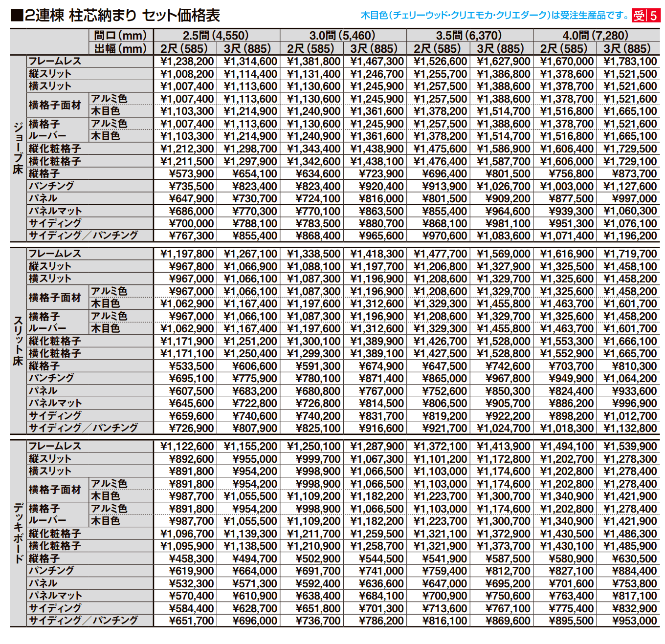Select the ¥953,000 bottom-right price cell

pyautogui.click(x=634, y=621)
